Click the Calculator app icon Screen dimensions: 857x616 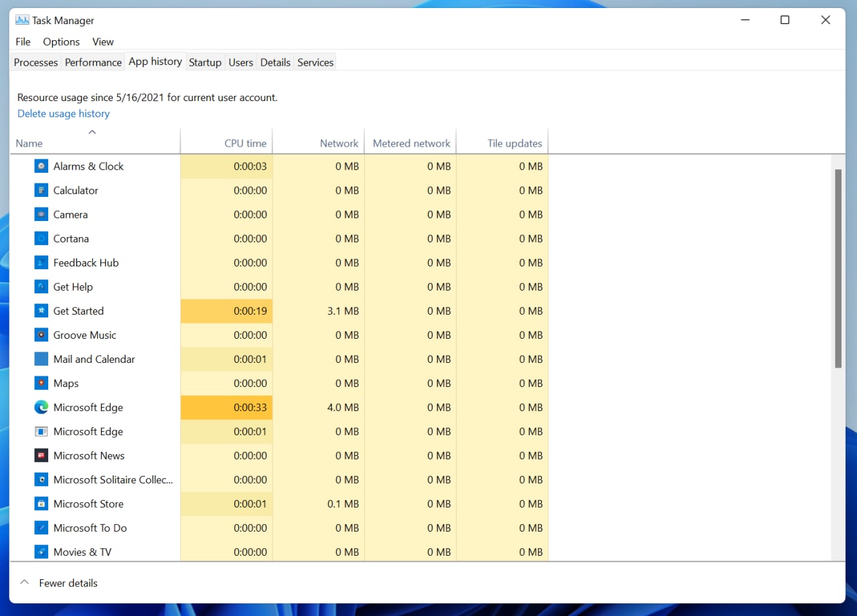click(42, 190)
